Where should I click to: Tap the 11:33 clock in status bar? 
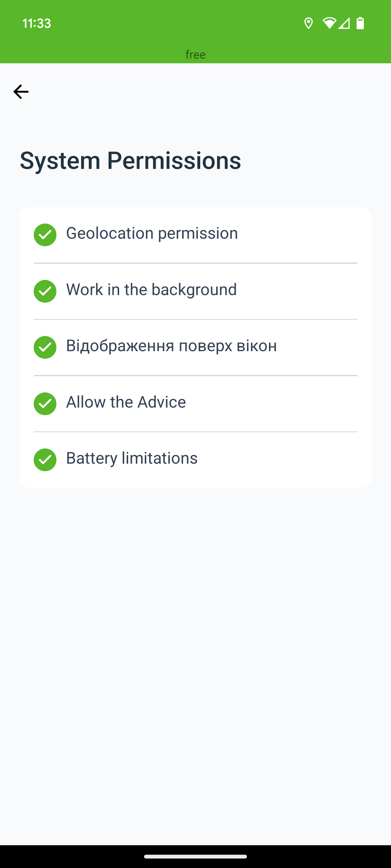coord(37,23)
